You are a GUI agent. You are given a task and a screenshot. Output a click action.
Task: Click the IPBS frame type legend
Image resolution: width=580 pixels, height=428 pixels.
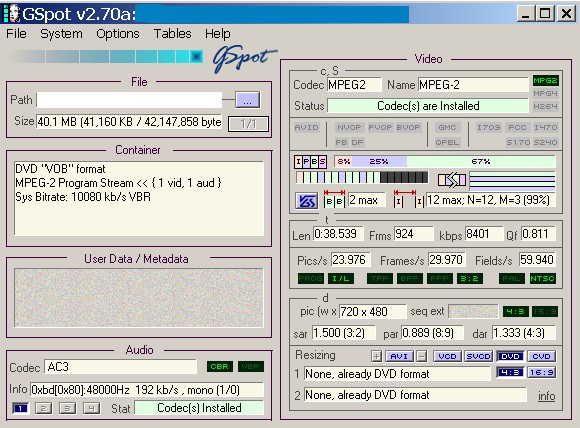coord(310,162)
